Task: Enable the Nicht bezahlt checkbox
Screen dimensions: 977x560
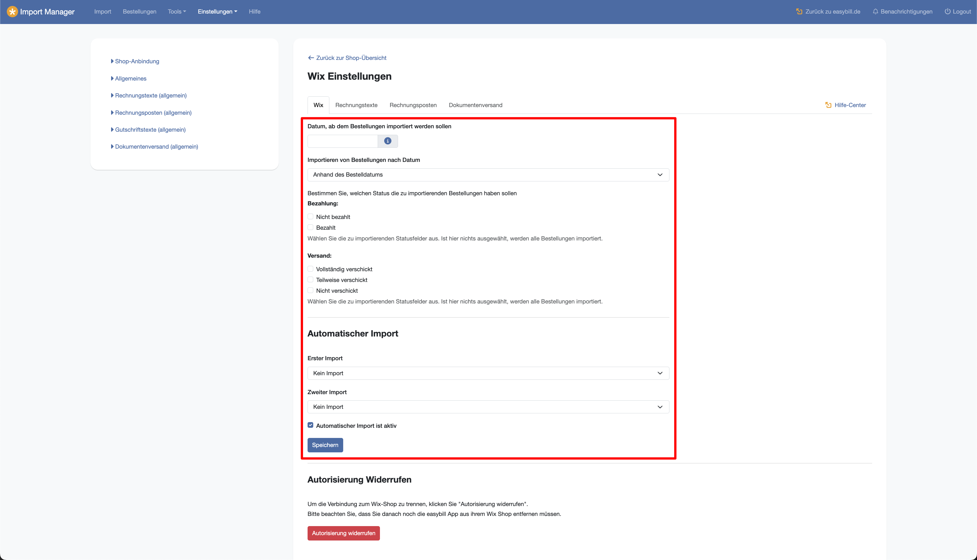Action: [x=310, y=216]
